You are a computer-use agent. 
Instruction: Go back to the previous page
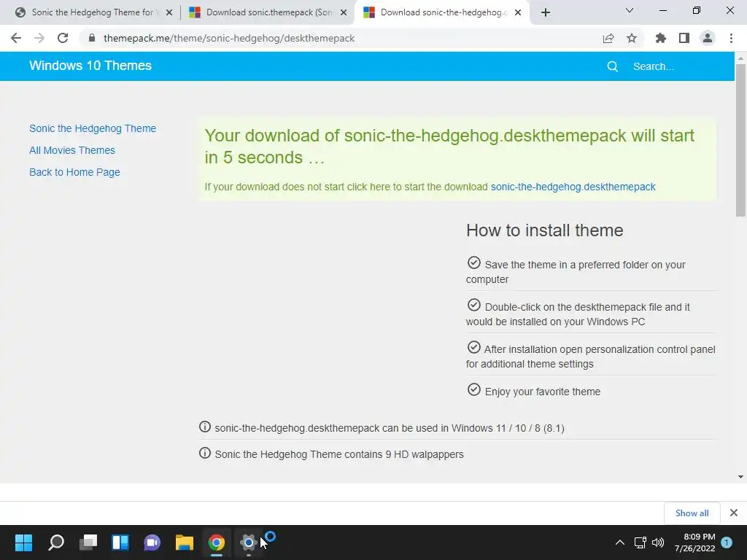16,38
